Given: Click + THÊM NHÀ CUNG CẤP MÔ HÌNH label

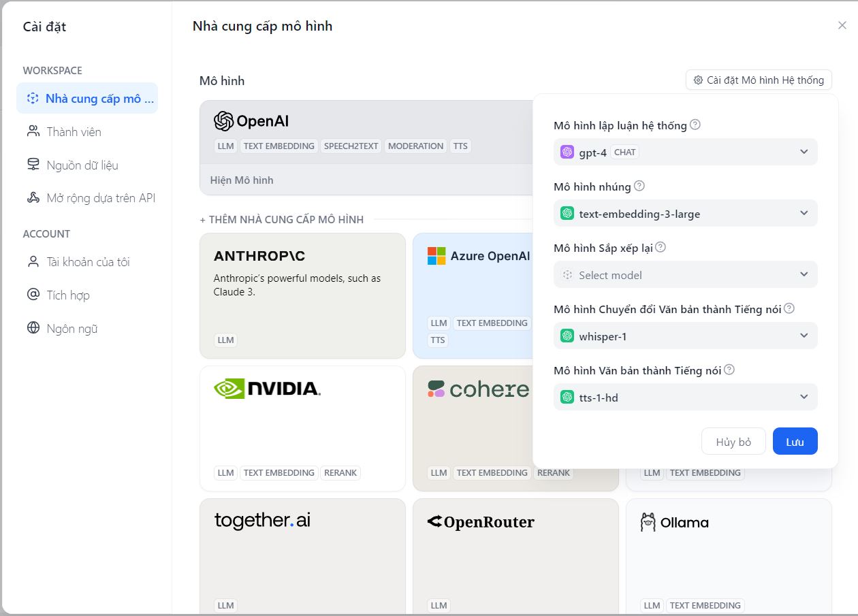Looking at the screenshot, I should (282, 220).
